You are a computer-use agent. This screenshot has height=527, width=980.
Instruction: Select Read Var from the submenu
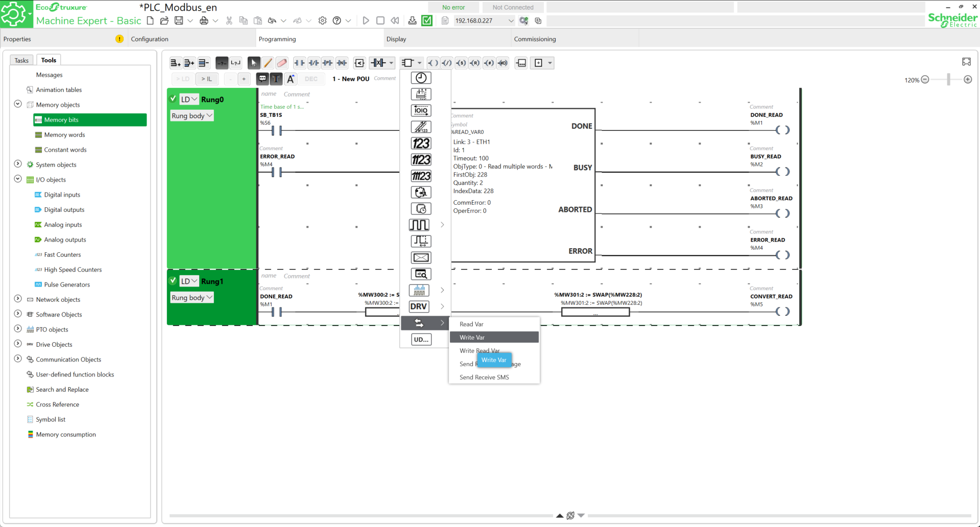point(471,324)
